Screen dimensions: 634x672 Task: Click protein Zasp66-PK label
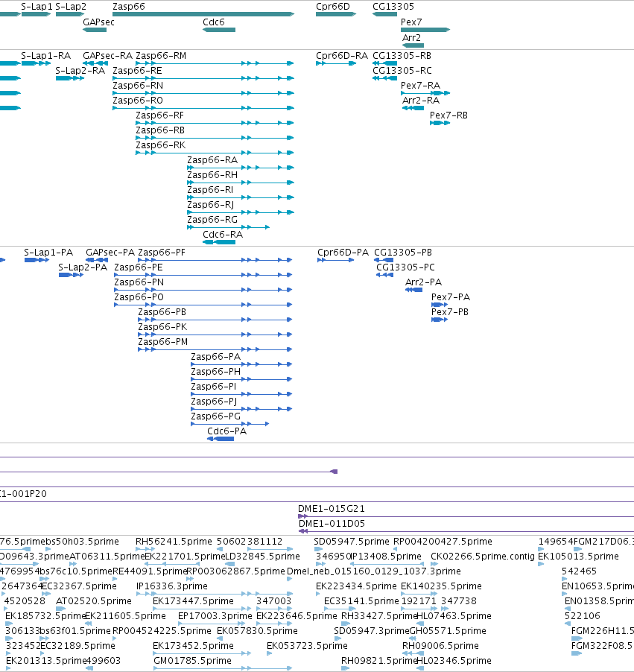click(162, 327)
